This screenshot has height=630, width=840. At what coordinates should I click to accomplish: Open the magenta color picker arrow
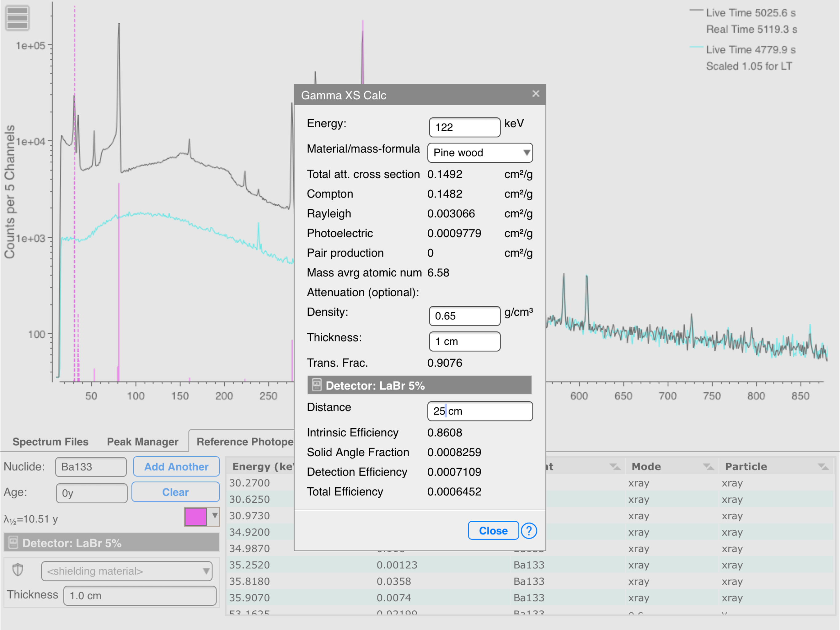click(215, 516)
